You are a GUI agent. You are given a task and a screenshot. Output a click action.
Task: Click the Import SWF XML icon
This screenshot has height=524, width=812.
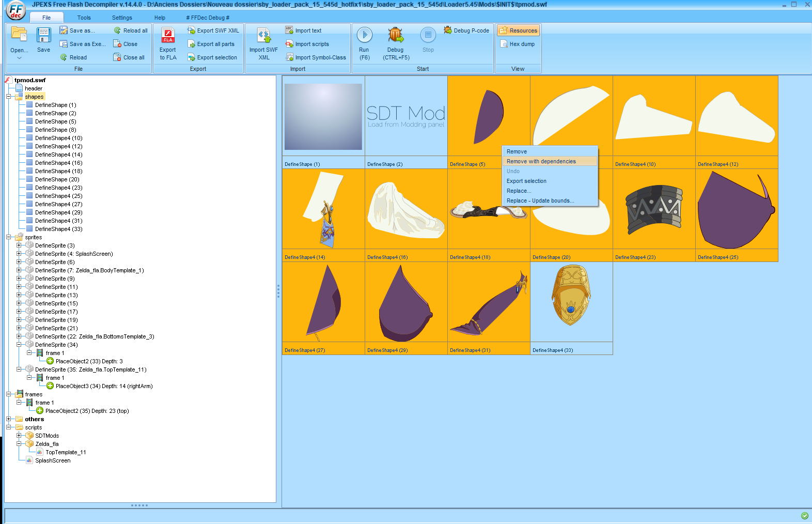coord(263,36)
